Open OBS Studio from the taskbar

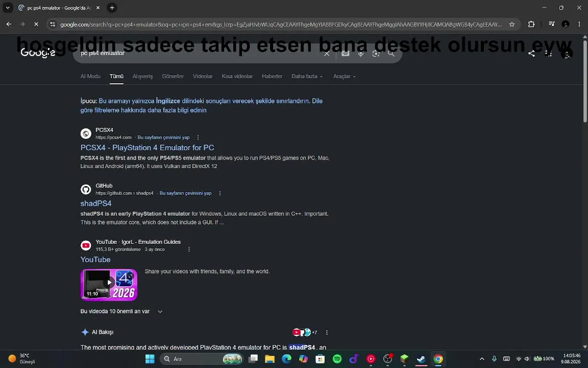click(388, 359)
